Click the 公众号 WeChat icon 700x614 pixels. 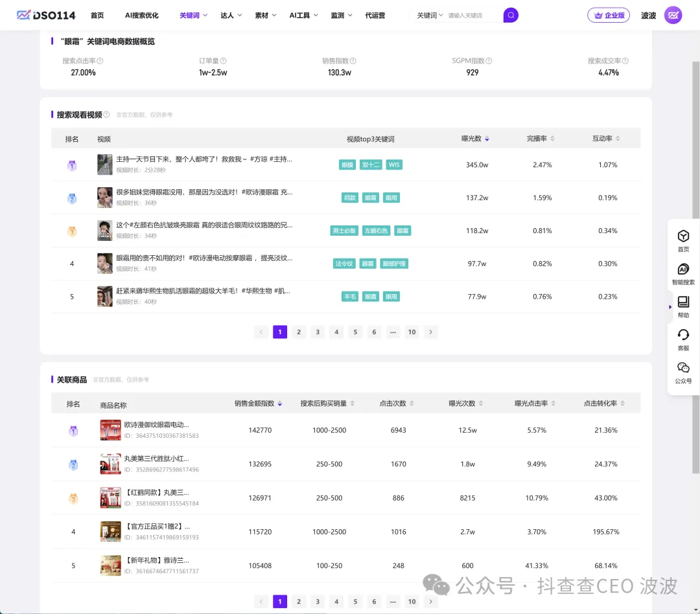683,368
